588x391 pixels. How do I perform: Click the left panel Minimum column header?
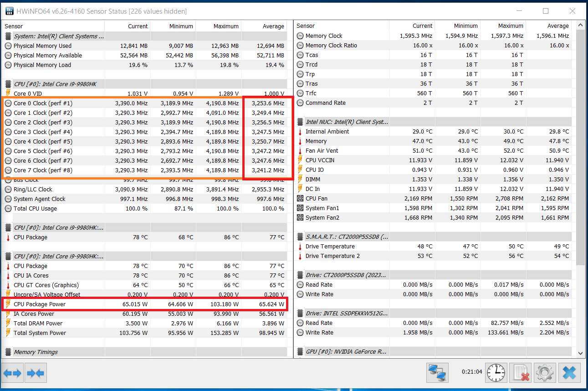[x=173, y=26]
